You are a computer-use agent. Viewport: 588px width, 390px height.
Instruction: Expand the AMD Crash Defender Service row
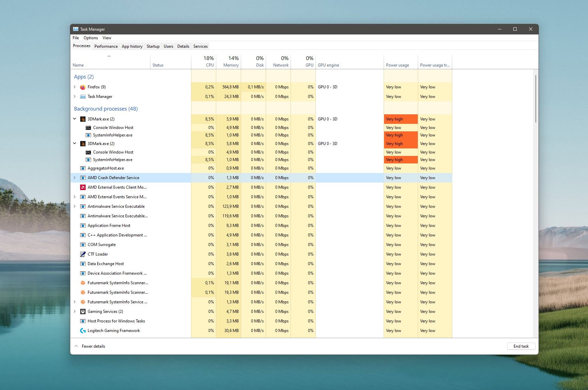75,178
